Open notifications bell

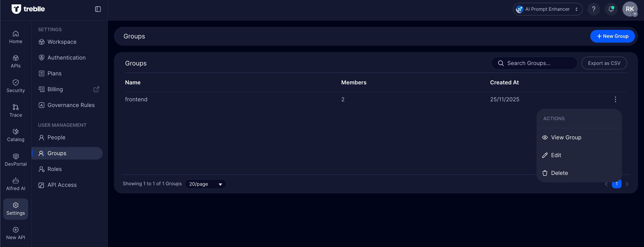tap(611, 9)
